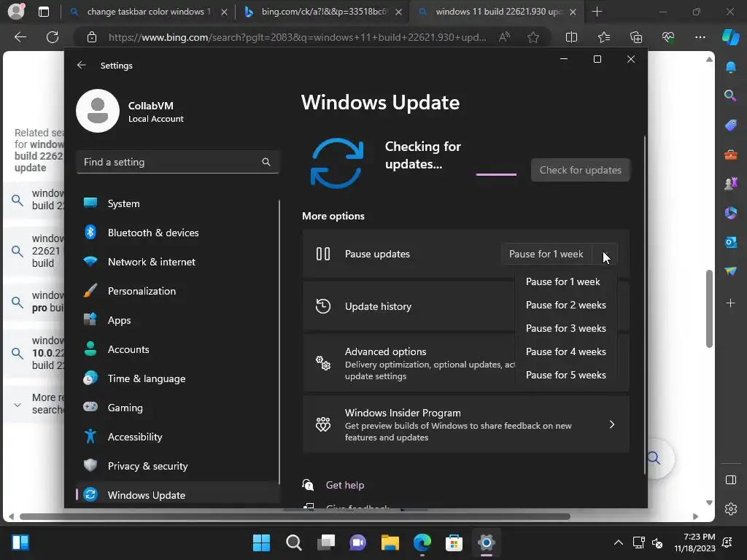Refresh the Edge page
Screen dimensions: 747x560
(53, 37)
